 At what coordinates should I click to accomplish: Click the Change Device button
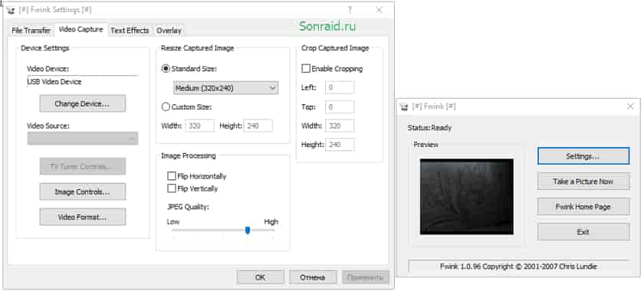pos(83,104)
